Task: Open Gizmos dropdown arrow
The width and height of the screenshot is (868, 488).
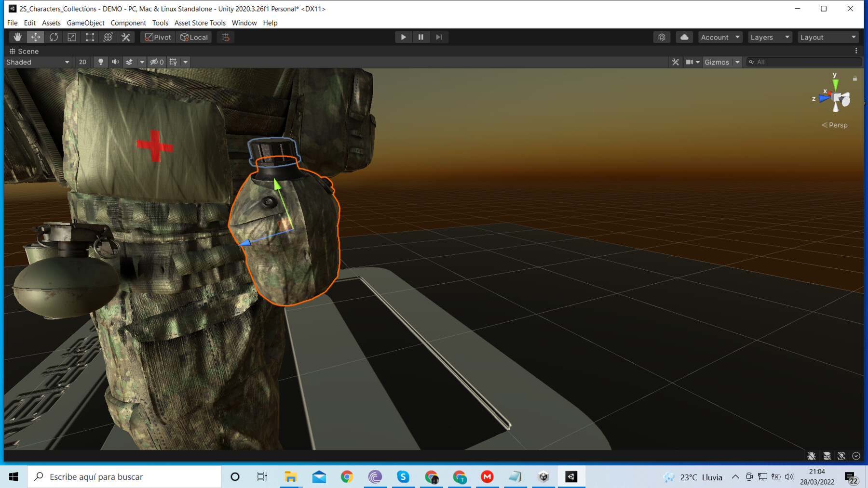Action: 737,62
